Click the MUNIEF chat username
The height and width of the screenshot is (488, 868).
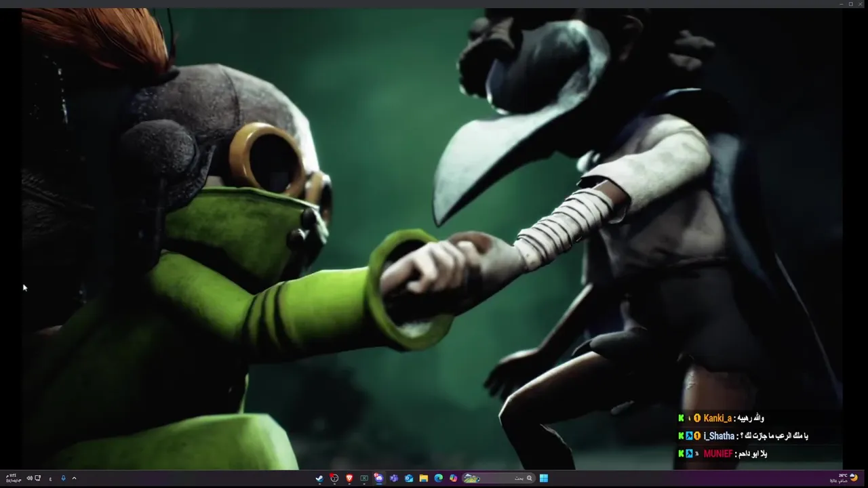[718, 453]
